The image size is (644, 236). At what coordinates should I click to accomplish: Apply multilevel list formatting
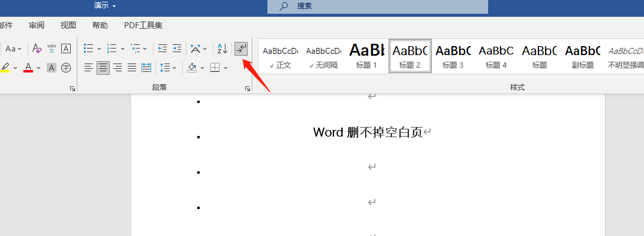(x=135, y=49)
